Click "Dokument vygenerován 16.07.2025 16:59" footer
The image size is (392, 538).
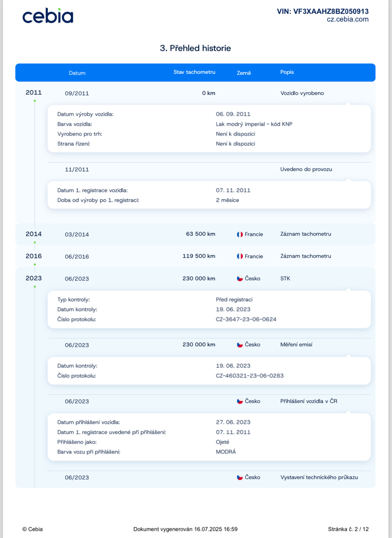coord(185,529)
